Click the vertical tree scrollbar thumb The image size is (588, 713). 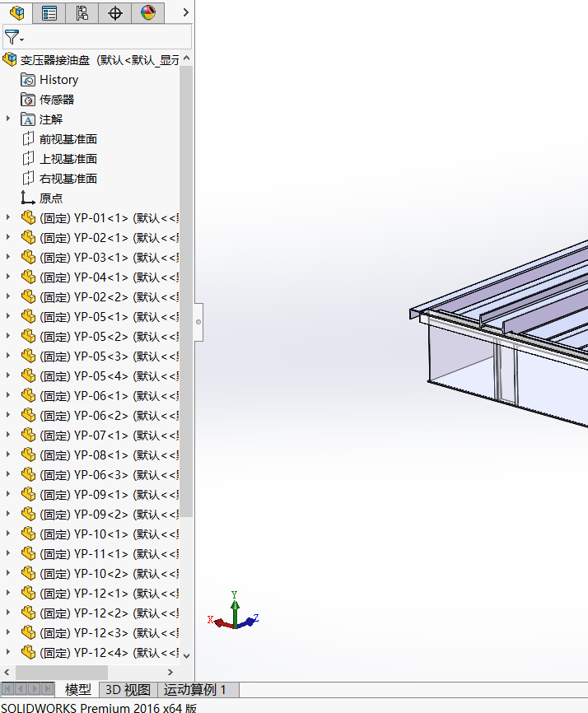click(x=186, y=291)
